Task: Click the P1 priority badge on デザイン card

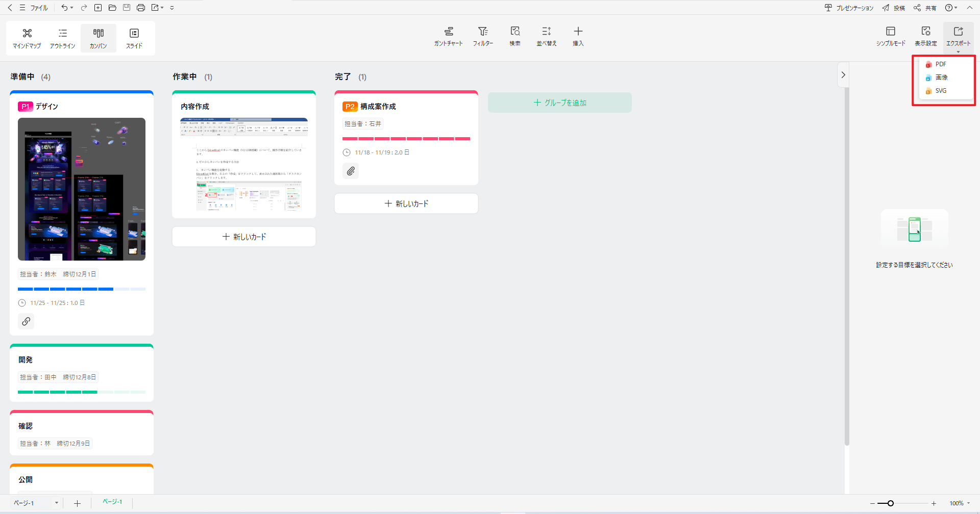Action: (26, 107)
